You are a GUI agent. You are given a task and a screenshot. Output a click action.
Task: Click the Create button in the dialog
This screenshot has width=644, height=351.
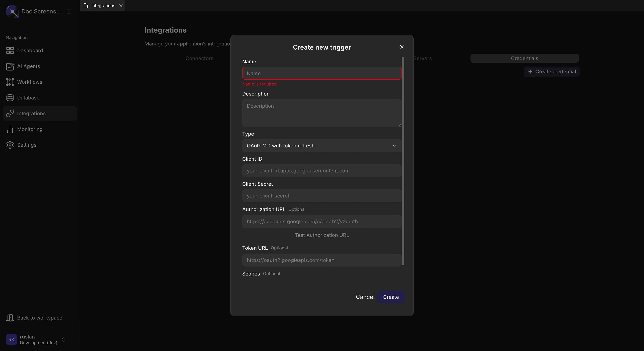click(x=391, y=297)
